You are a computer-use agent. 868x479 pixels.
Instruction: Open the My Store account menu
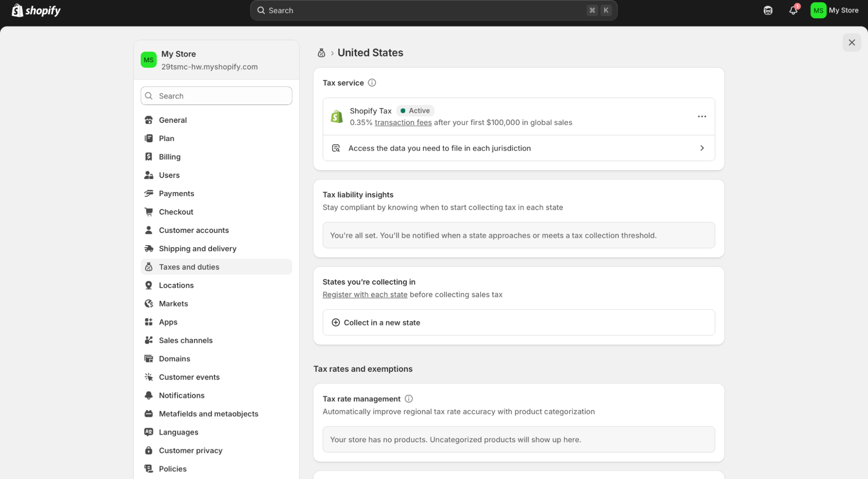[835, 10]
